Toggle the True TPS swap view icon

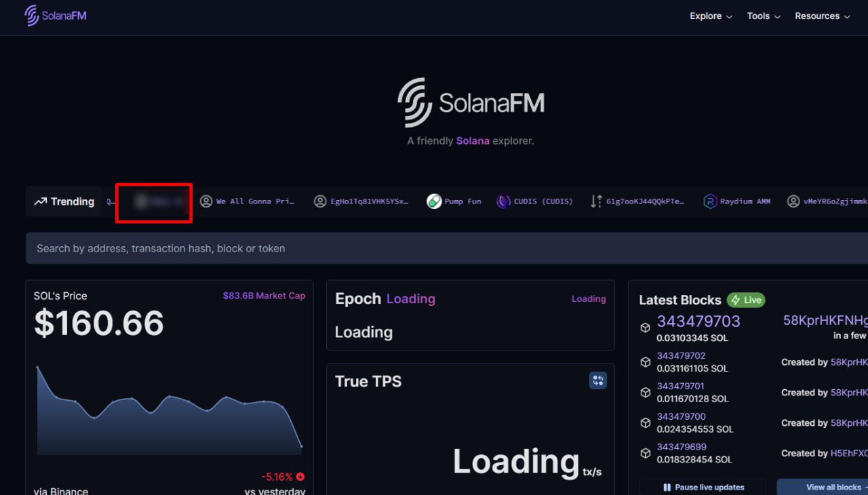(x=597, y=380)
